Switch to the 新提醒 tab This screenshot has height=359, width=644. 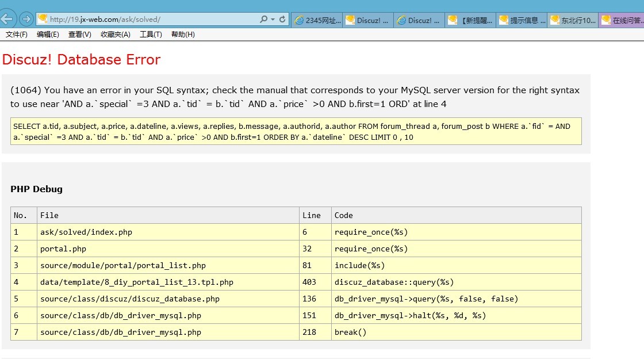[471, 20]
